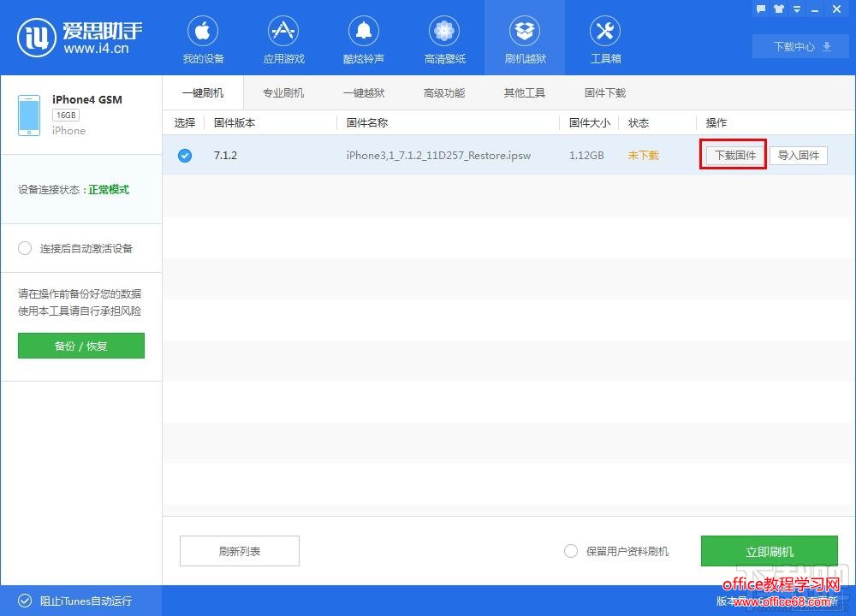Open 我的设备 (My Device) section
The height and width of the screenshot is (616, 856).
pos(203,40)
